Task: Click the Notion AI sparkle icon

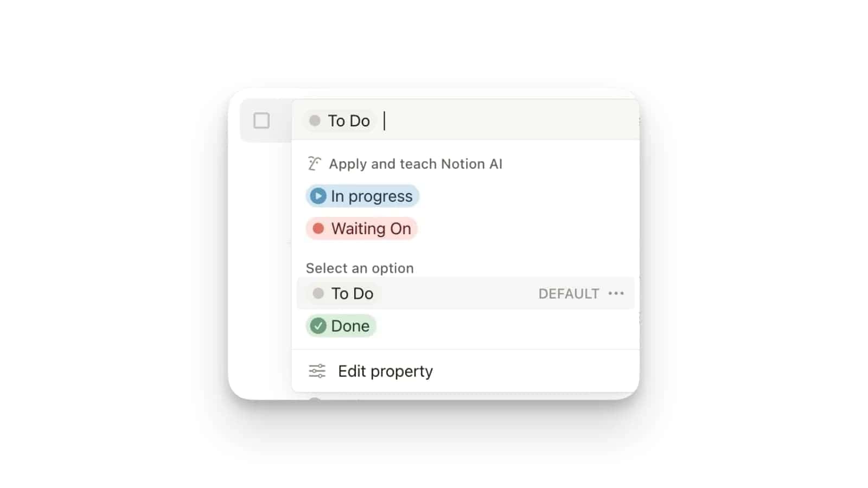Action: [315, 163]
